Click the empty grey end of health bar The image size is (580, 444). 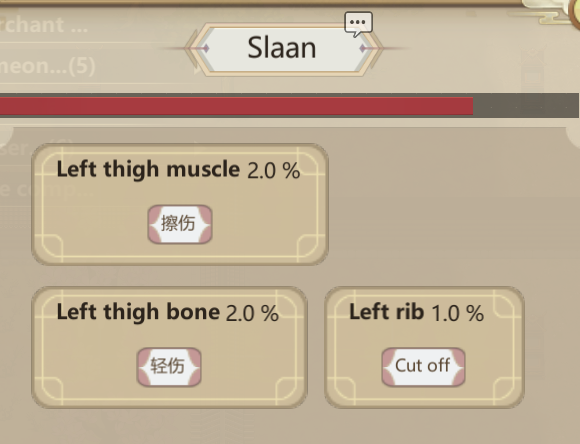(526, 106)
